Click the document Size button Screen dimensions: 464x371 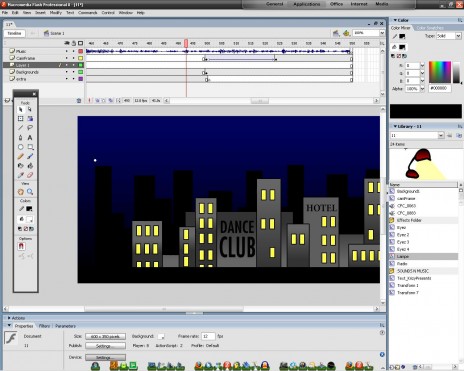[105, 336]
